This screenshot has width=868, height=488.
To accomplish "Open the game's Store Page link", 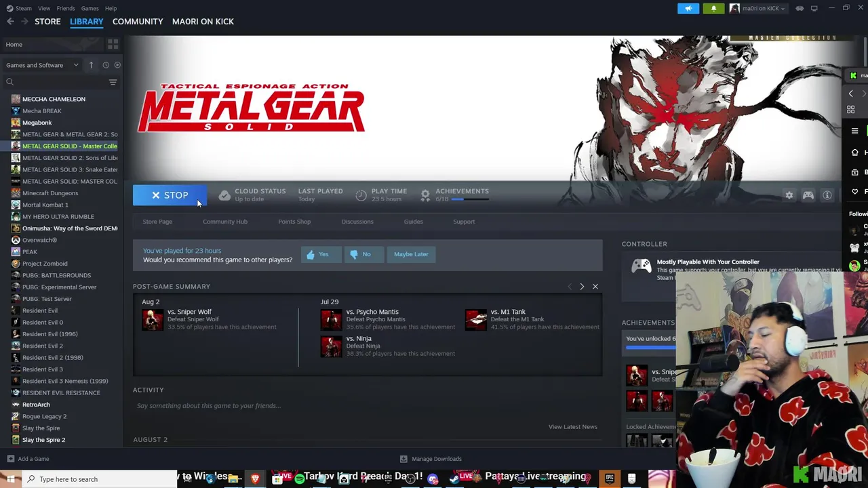I will coord(157,222).
